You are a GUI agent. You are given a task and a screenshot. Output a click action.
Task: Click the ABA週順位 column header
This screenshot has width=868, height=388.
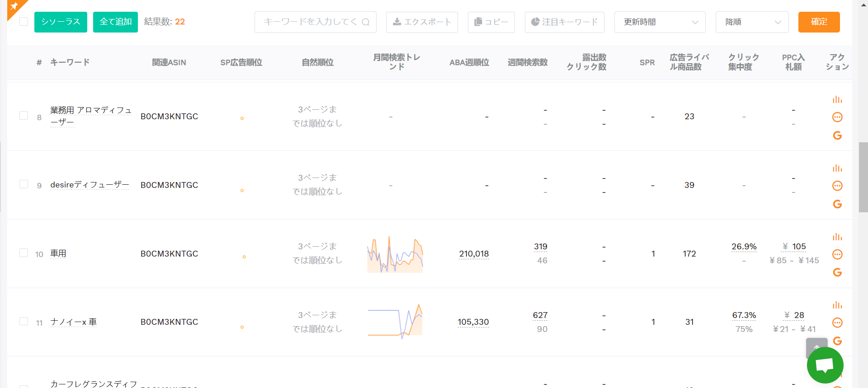(x=469, y=62)
